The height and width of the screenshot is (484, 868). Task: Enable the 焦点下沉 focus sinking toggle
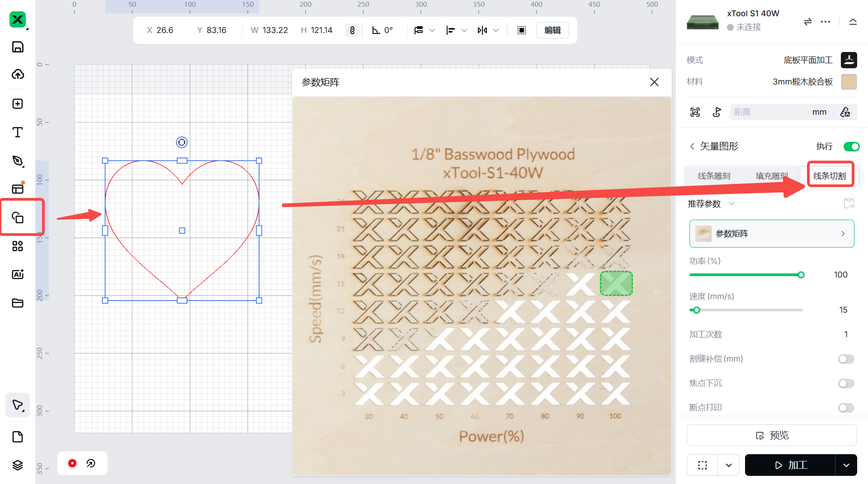coord(846,383)
